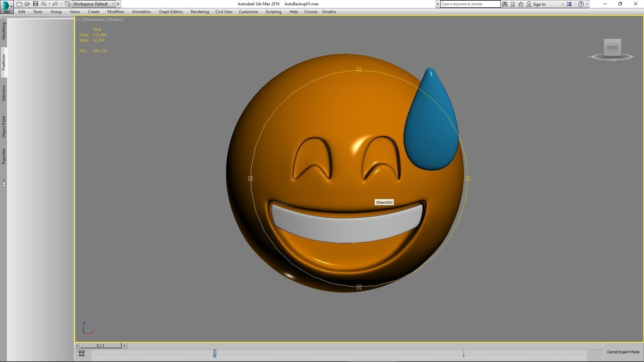Open the undo history dropdown arrow
This screenshot has width=644, height=362.
point(49,4)
